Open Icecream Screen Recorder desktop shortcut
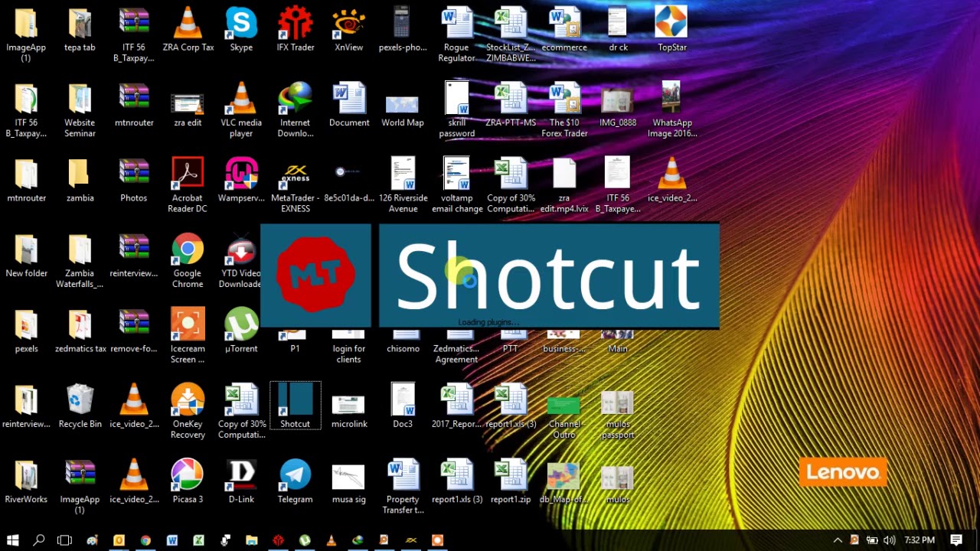 pos(188,335)
